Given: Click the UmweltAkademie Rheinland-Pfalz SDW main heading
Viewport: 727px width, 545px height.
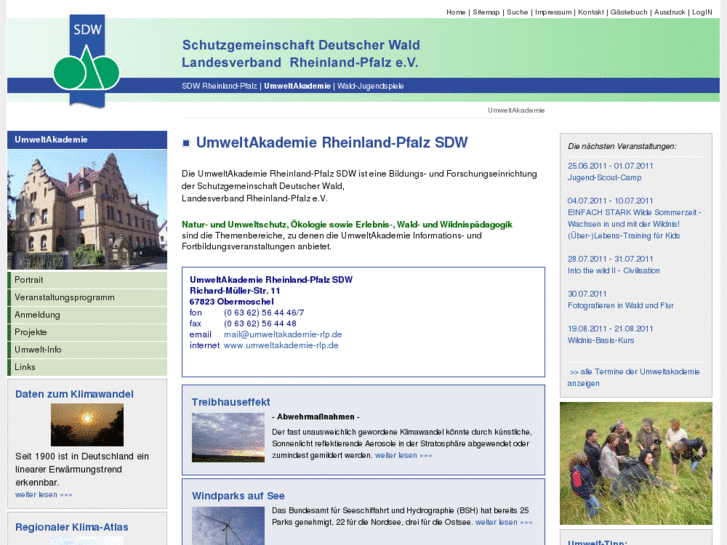Looking at the screenshot, I should (x=332, y=142).
